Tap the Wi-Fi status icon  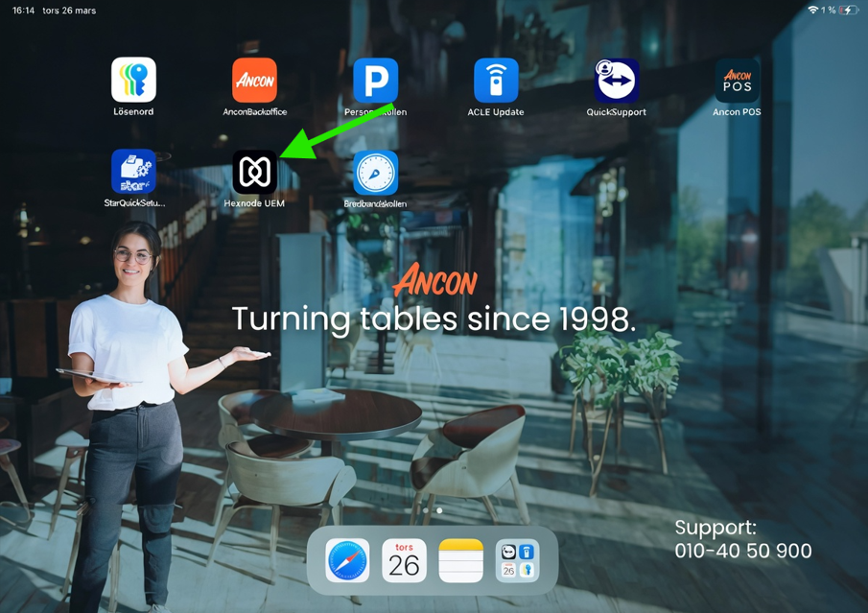812,10
